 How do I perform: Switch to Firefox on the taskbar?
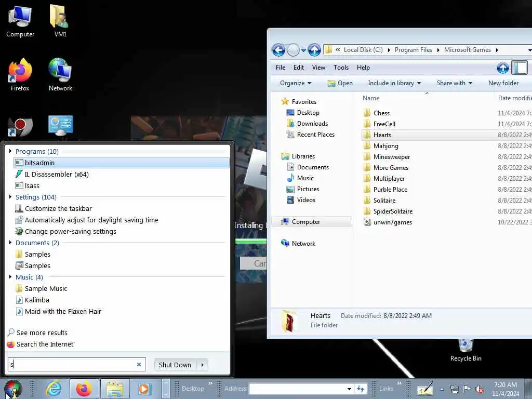pos(84,389)
